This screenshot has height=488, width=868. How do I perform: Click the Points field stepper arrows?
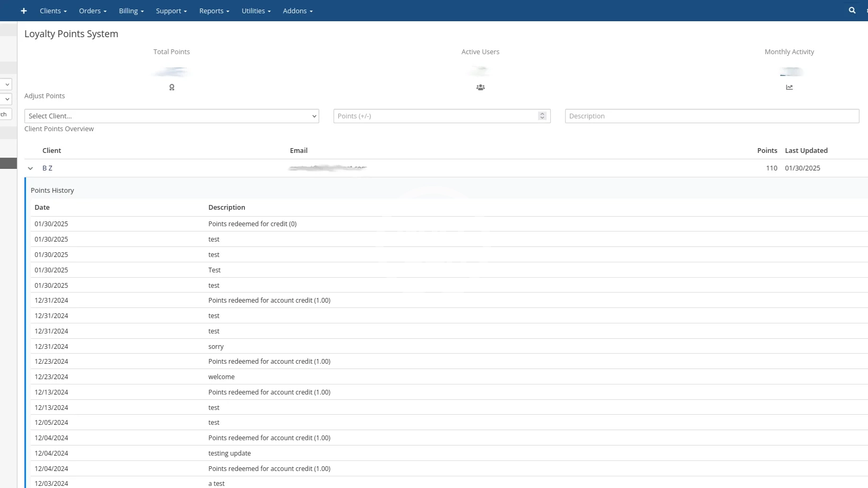pos(542,116)
